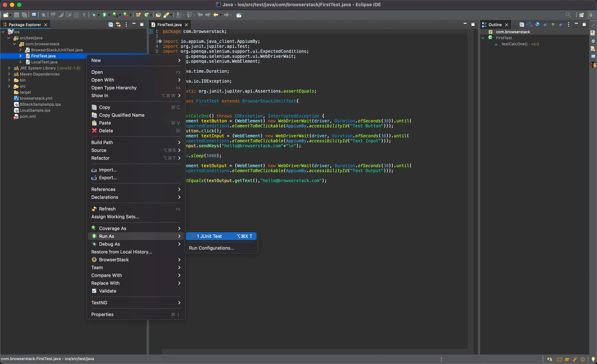The height and width of the screenshot is (364, 597).
Task: Click the green Run toolbar button
Action: [x=104, y=15]
